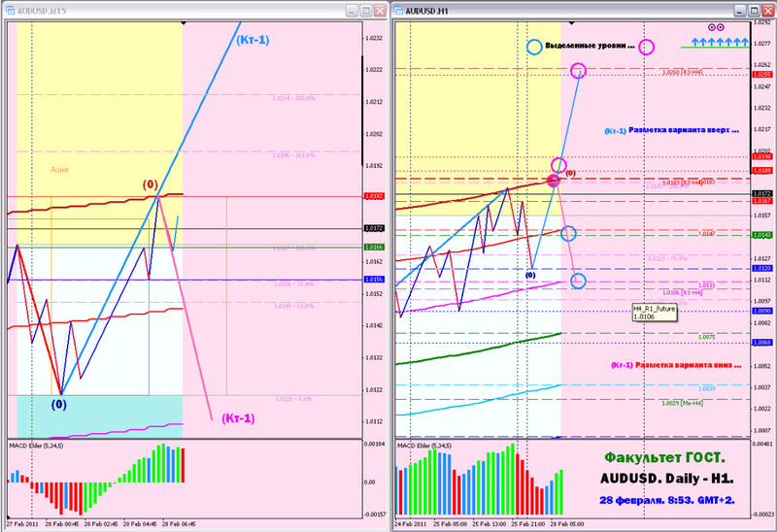Click the Выделенные уровни ... label
The image size is (777, 532).
(x=590, y=46)
